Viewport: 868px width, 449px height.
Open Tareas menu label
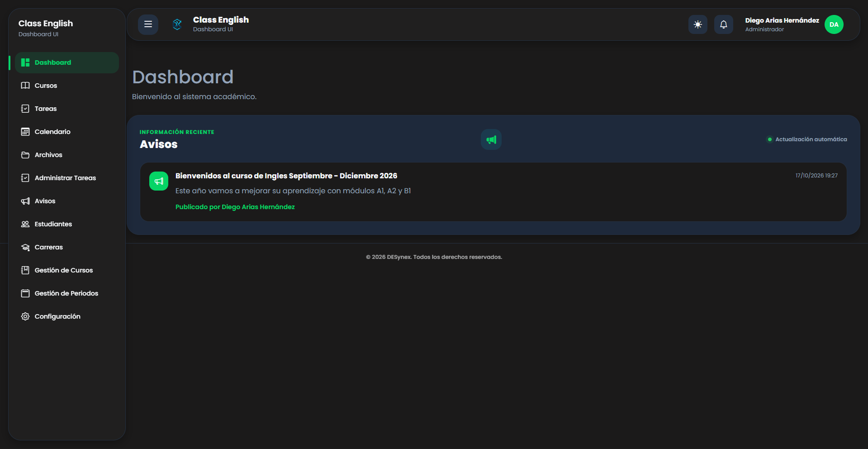coord(46,109)
